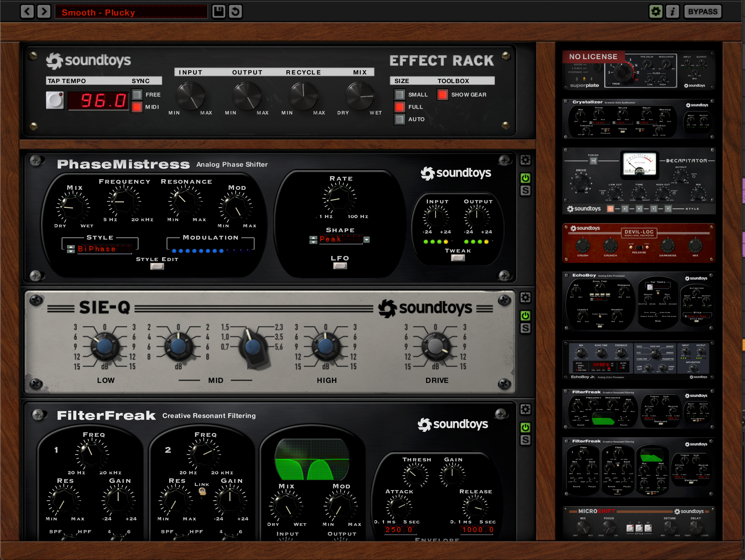Select the Decapitator plugin thumbnail
Viewport: 745px width, 560px height.
click(x=639, y=181)
